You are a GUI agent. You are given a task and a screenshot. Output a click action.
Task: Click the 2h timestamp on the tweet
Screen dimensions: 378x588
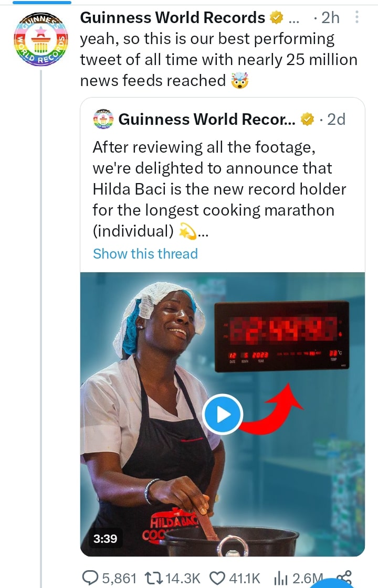point(330,18)
